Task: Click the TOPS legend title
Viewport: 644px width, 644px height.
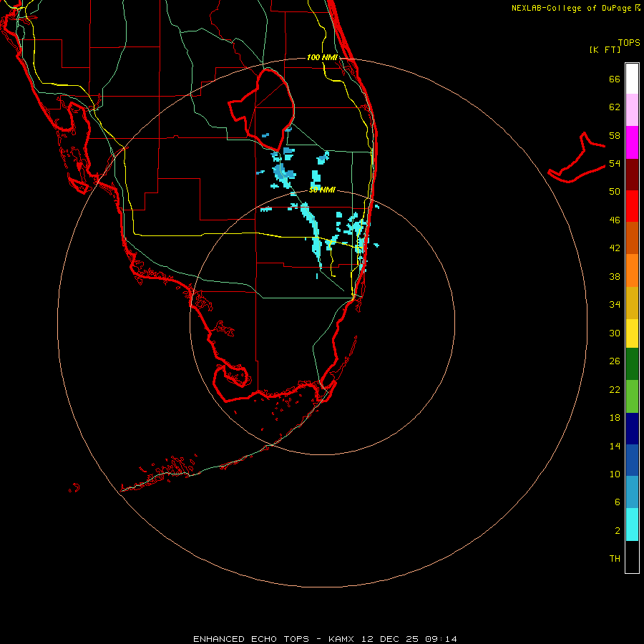Action: 629,42
